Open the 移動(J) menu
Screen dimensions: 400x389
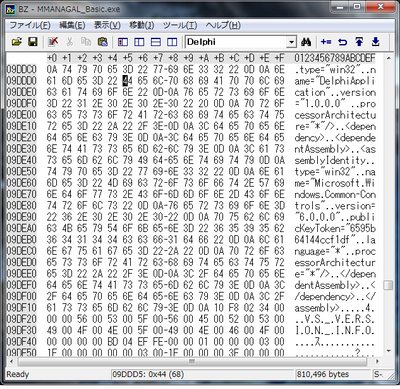click(141, 25)
